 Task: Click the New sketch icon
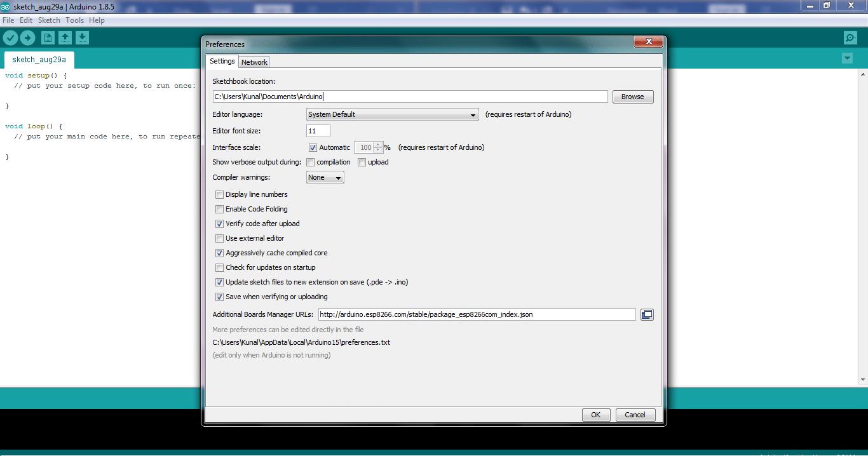[48, 38]
